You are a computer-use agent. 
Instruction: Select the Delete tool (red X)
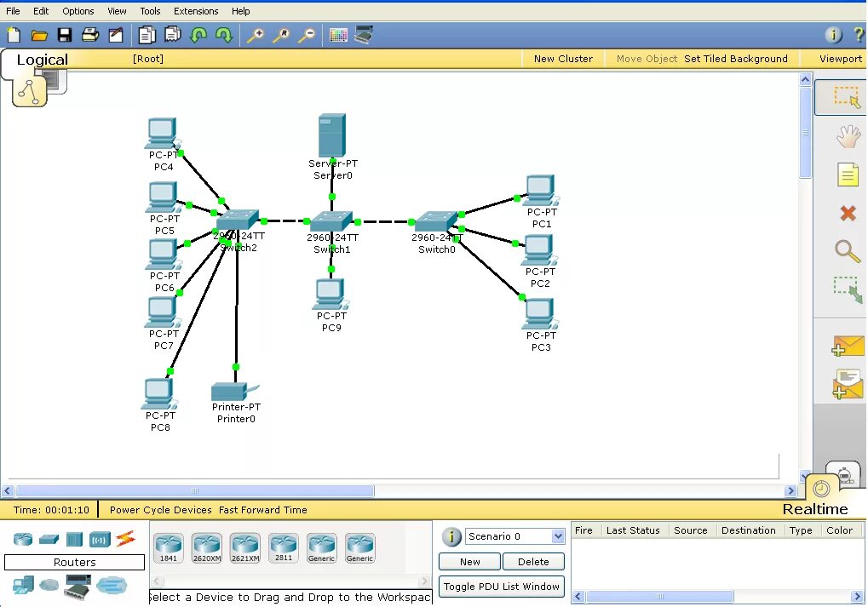(847, 213)
